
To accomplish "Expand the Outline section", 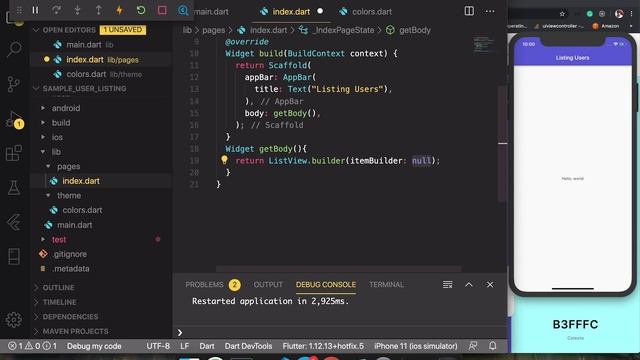I will (x=58, y=287).
